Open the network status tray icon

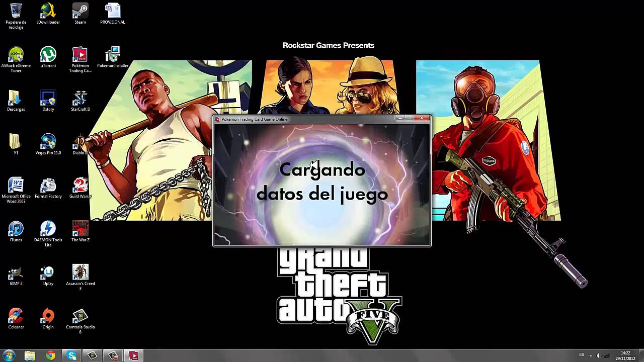607,355
